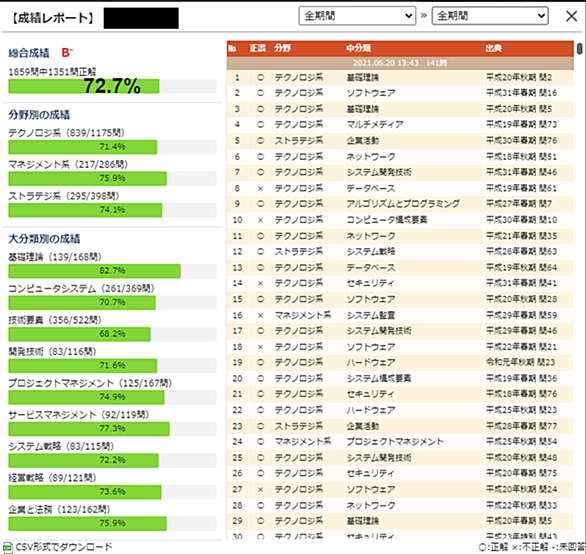This screenshot has height=554, width=586.
Task: Open the second 全期間 period dropdown
Action: click(x=490, y=16)
